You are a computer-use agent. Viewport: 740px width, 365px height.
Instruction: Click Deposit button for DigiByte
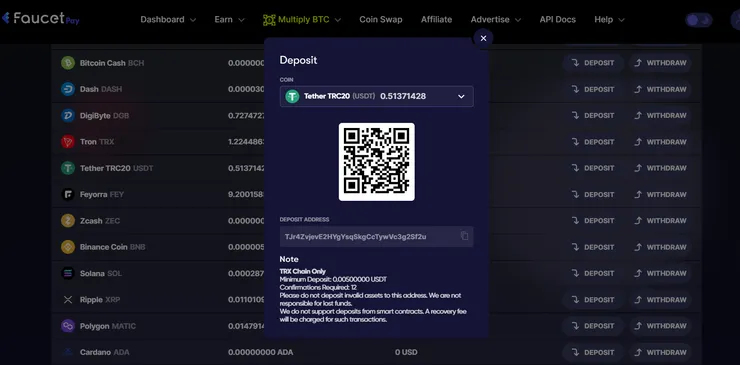(x=593, y=116)
